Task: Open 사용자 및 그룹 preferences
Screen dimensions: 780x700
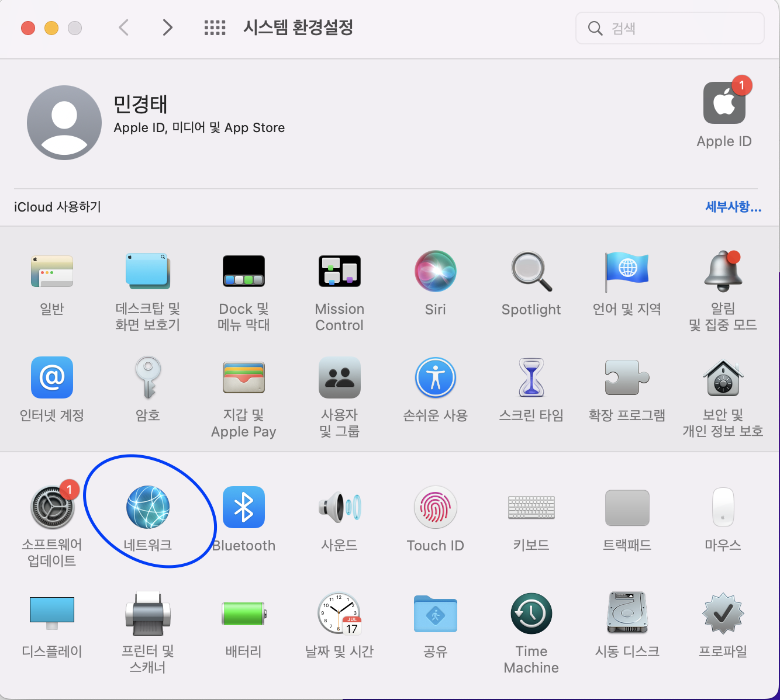Action: [x=340, y=377]
